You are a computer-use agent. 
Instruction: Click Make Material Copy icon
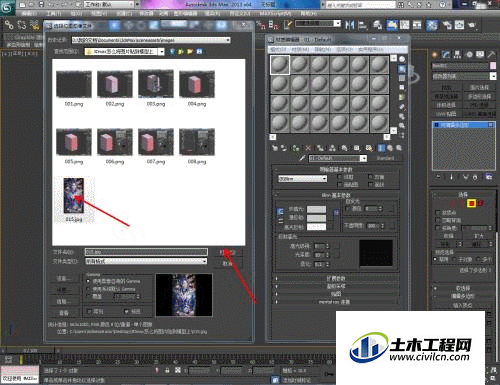pos(320,148)
